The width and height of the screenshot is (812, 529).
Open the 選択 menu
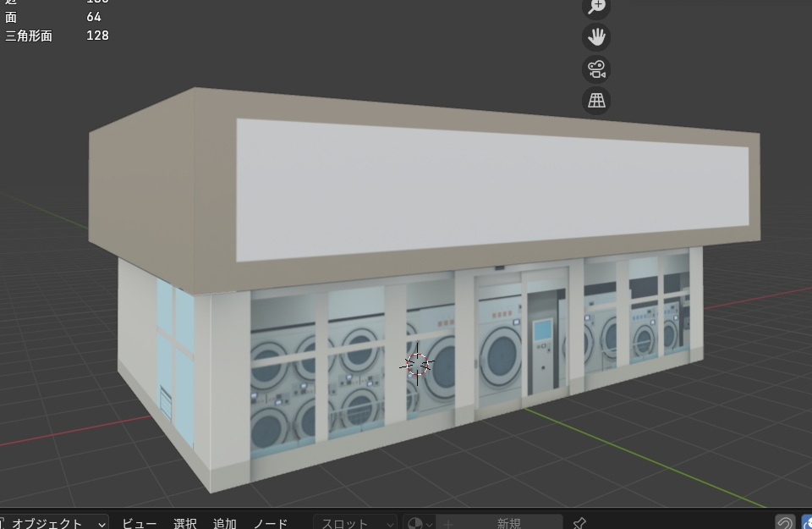(x=185, y=523)
